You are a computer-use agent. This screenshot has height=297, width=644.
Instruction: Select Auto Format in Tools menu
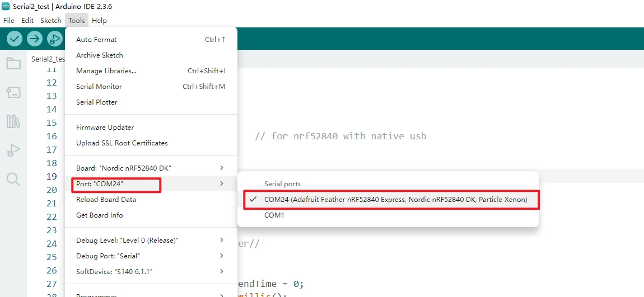click(96, 40)
